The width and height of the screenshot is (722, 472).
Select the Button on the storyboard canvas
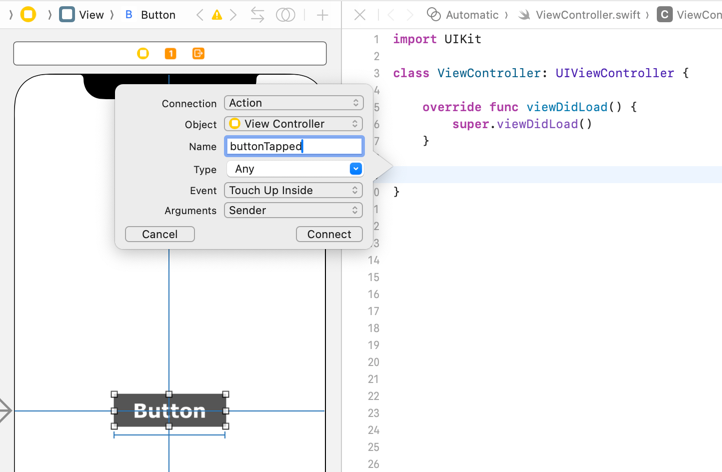[x=170, y=410]
